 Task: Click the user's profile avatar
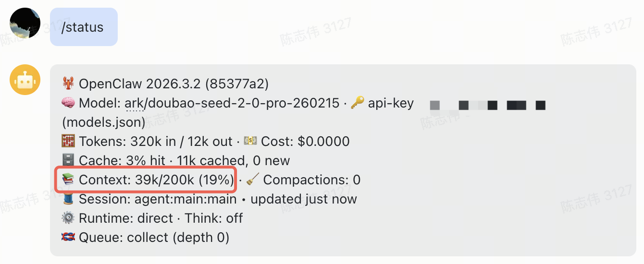click(x=25, y=23)
